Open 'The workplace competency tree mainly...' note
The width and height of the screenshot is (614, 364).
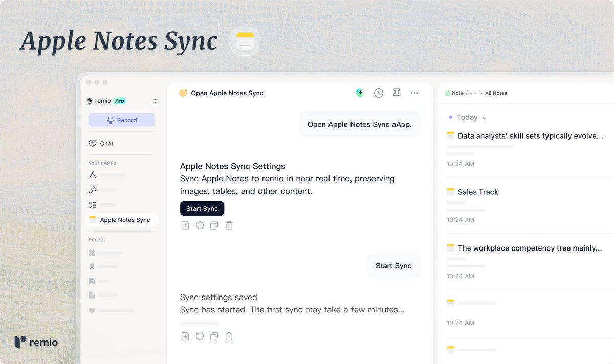pyautogui.click(x=530, y=248)
